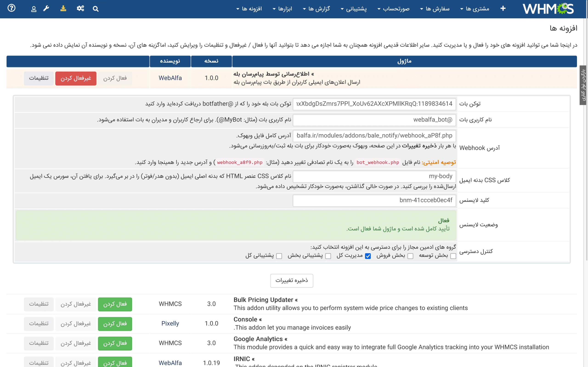
Task: Enable the بخش توسعه checkbox
Action: coord(453,256)
